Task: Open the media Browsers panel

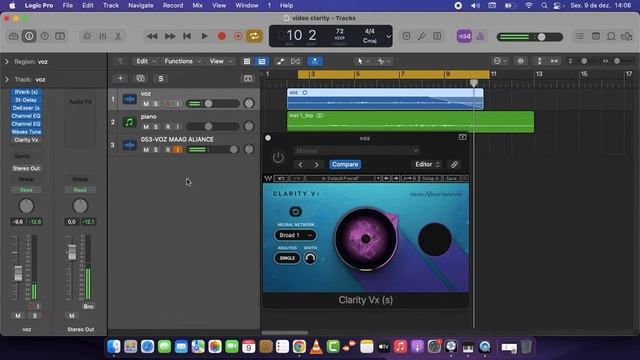Action: click(627, 36)
